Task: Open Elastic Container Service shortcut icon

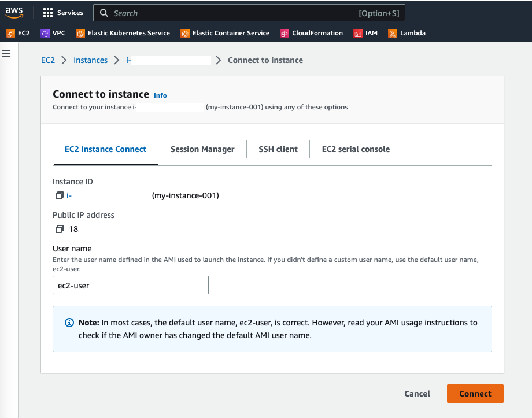Action: coord(185,34)
